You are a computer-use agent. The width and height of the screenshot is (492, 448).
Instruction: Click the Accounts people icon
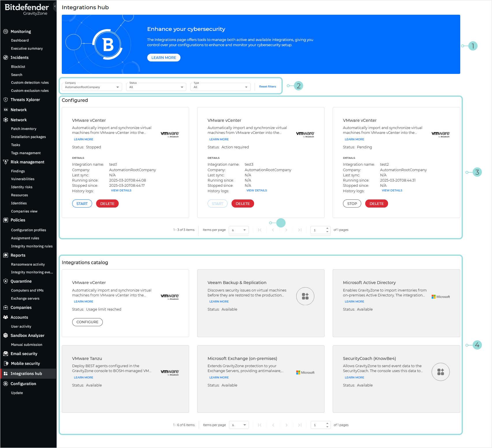[5, 317]
